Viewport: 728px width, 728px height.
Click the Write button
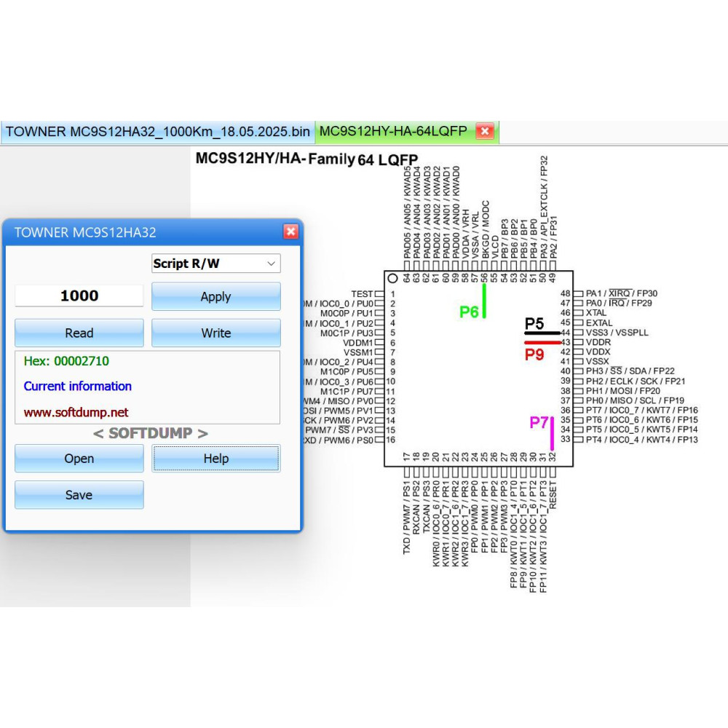point(216,333)
